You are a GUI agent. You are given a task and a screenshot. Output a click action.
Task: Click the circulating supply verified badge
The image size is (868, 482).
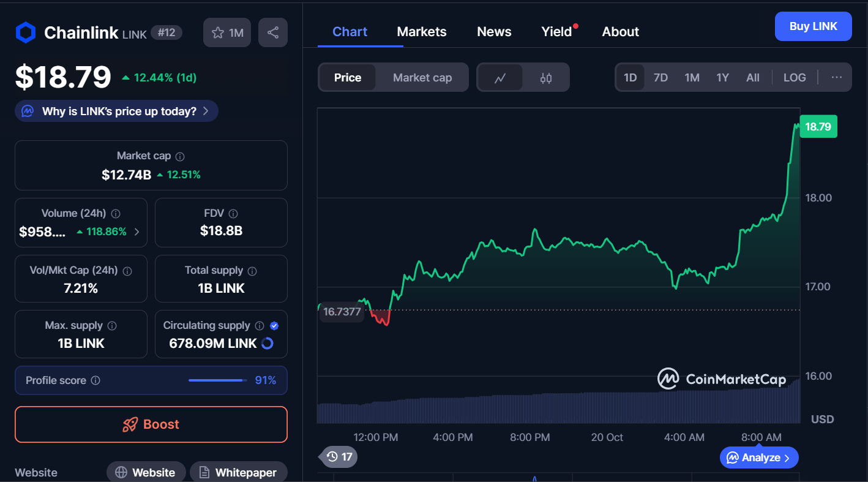click(274, 325)
